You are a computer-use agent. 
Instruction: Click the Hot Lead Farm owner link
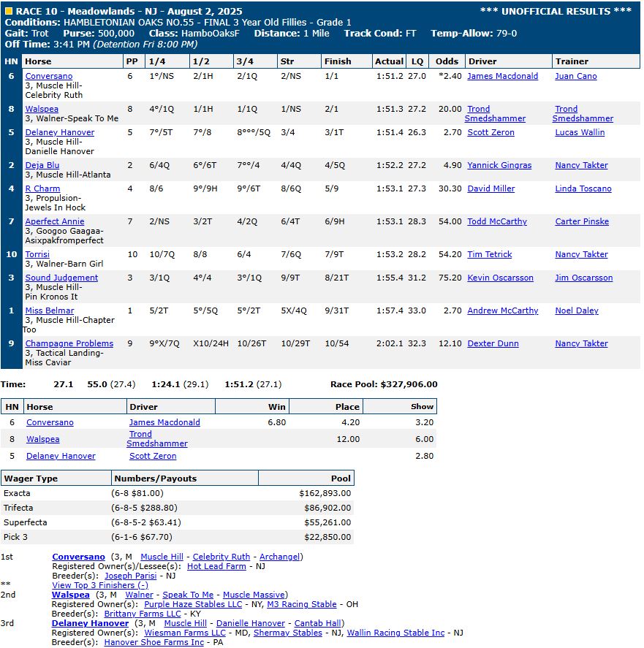[x=216, y=566]
